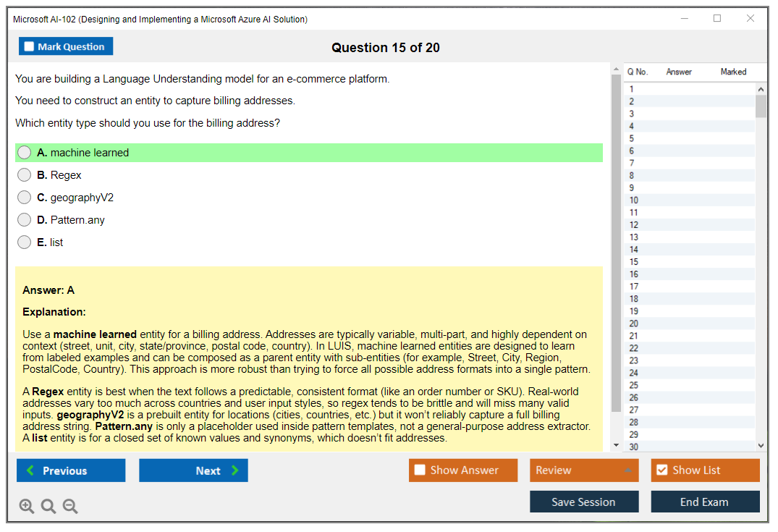Select option C geographyV2

pyautogui.click(x=25, y=198)
